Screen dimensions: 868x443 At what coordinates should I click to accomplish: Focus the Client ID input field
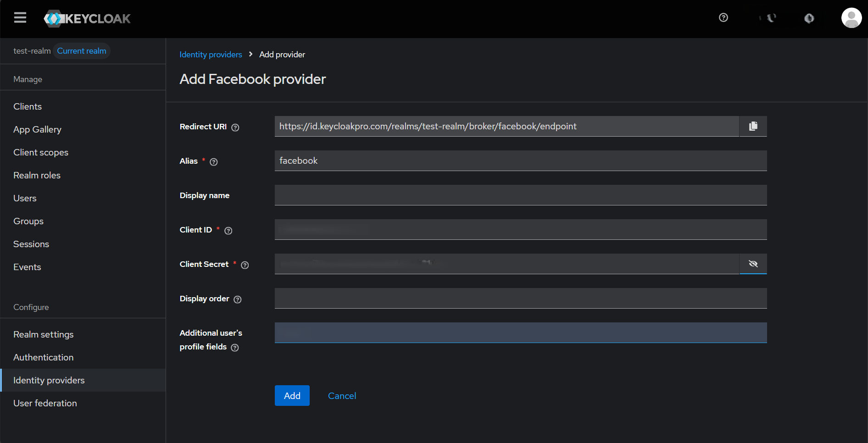[x=521, y=229]
